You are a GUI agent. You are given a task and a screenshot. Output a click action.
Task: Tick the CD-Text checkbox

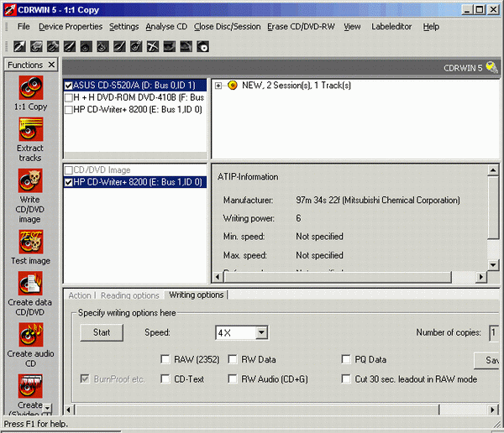pos(165,379)
